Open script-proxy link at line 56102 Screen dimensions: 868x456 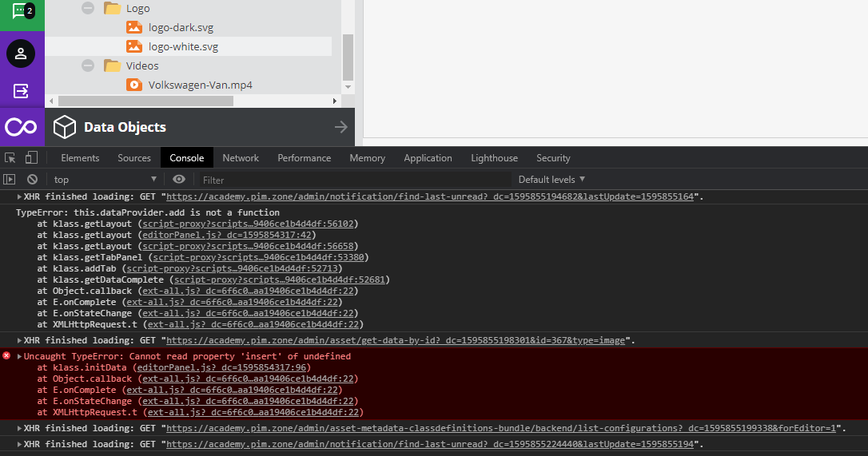coord(248,224)
